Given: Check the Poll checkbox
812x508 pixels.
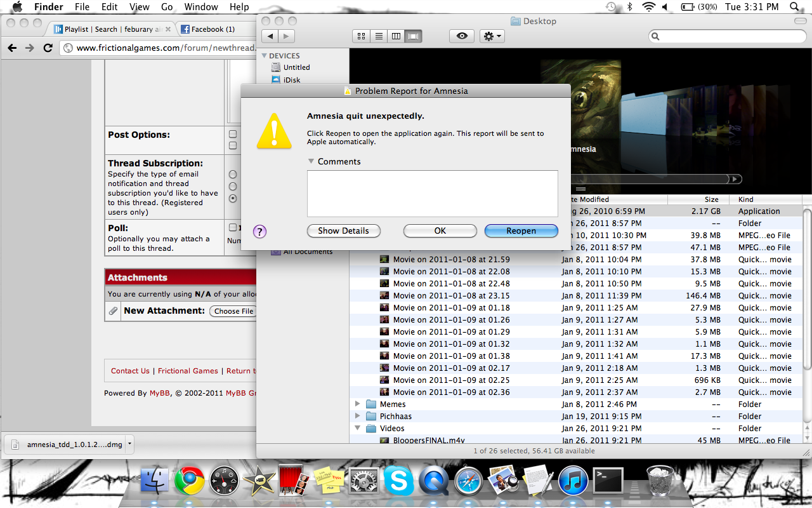Looking at the screenshot, I should pos(233,227).
